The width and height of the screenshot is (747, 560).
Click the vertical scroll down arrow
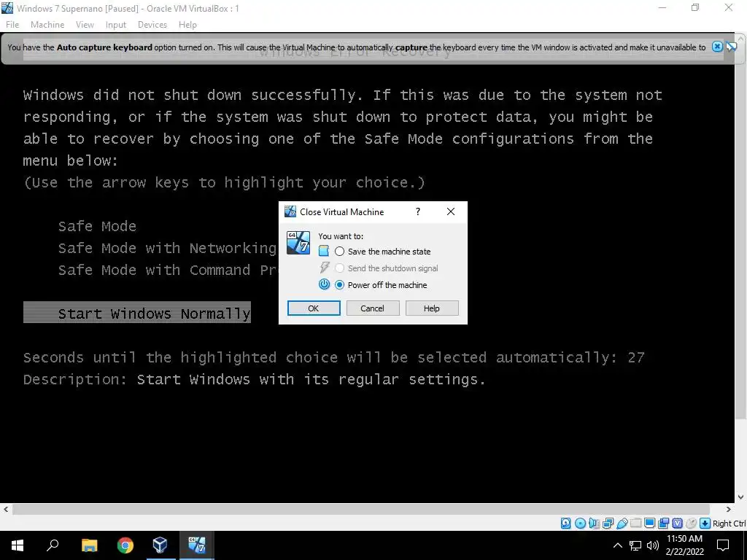click(741, 497)
